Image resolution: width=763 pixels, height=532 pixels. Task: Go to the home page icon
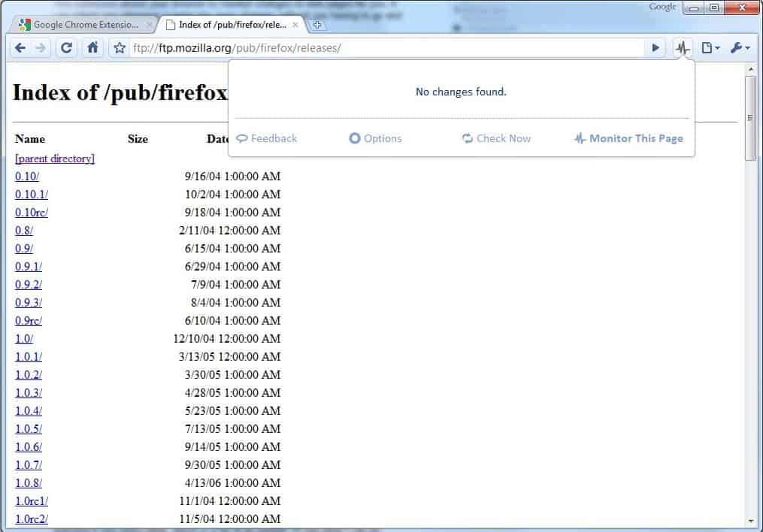92,48
